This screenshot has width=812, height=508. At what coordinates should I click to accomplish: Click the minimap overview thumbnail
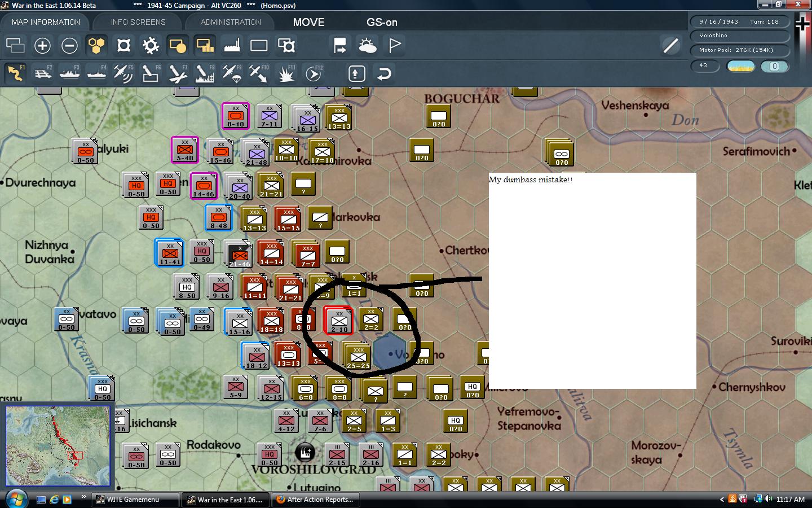[x=58, y=446]
